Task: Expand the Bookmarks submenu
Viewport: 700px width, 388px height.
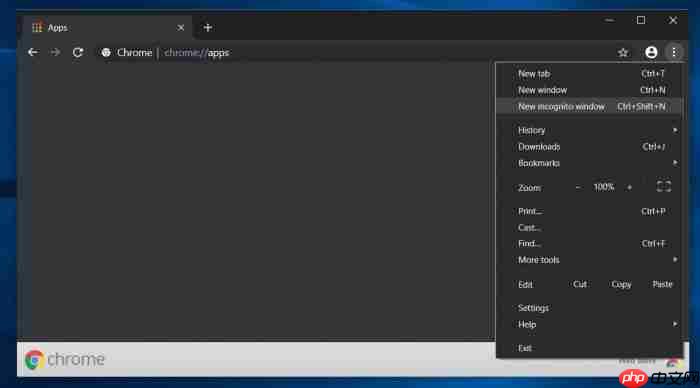Action: coord(589,163)
